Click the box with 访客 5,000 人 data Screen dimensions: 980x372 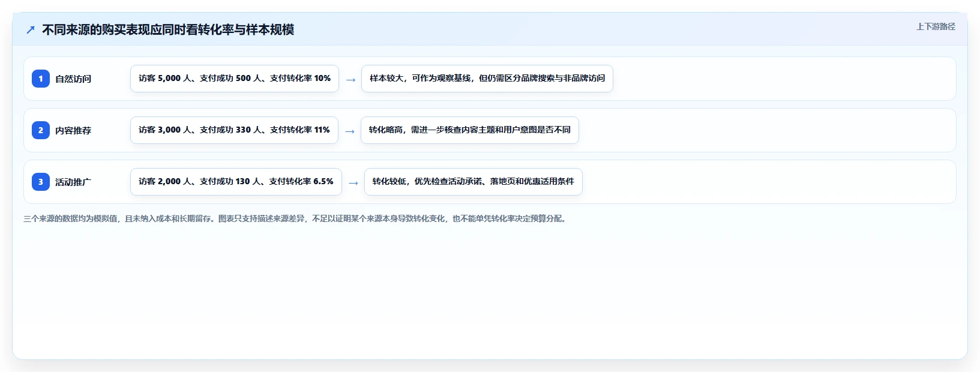pos(235,79)
